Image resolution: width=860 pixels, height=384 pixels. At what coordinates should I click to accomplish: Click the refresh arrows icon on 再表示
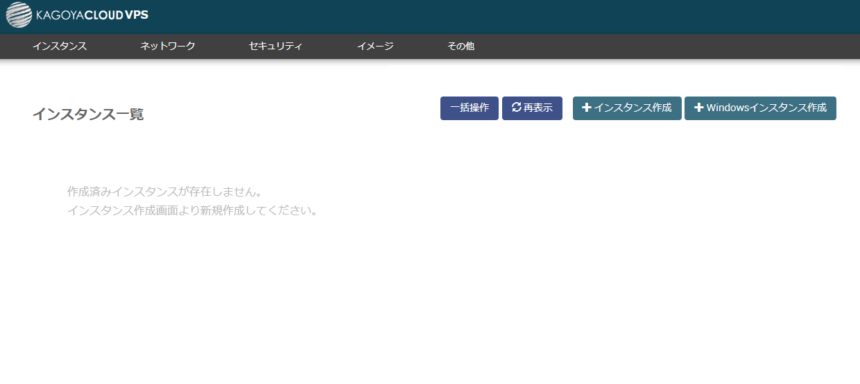tap(516, 108)
